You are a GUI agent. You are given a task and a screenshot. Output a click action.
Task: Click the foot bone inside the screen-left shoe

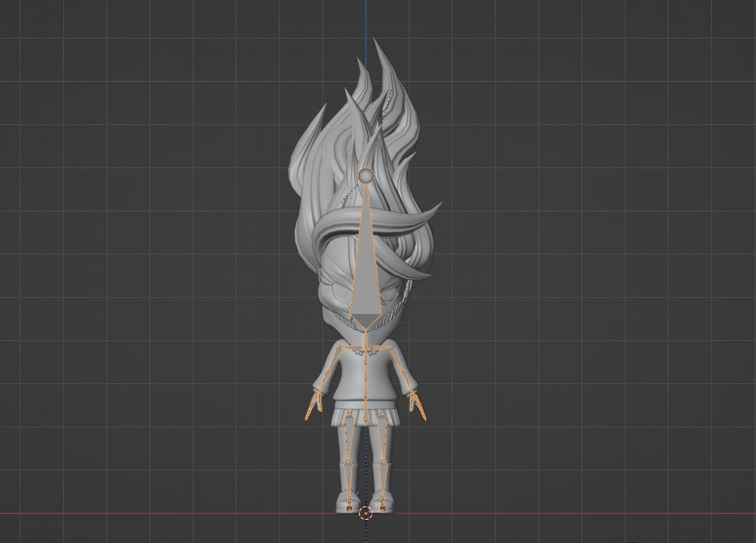point(349,506)
